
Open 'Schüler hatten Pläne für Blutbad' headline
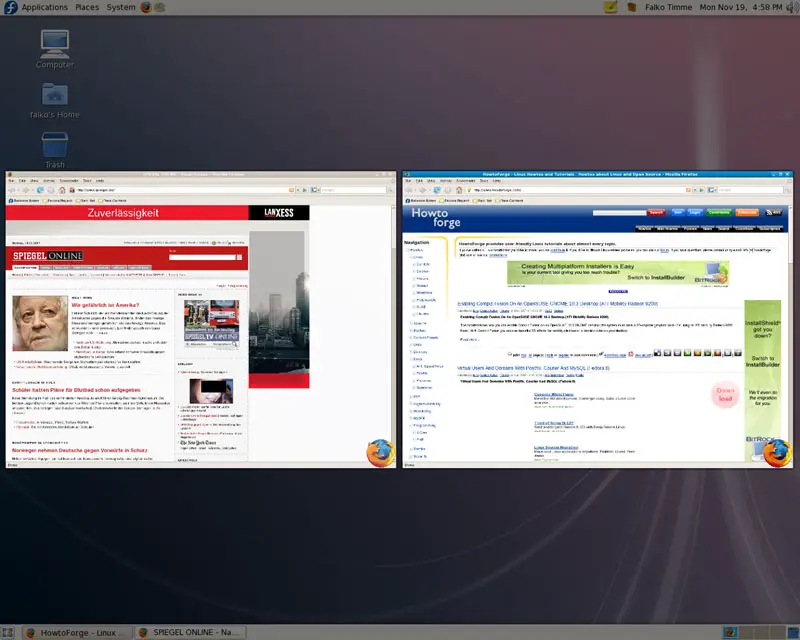[76, 390]
